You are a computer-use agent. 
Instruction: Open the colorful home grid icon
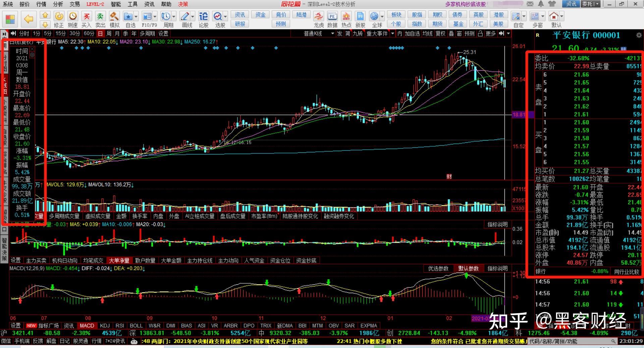point(10,19)
